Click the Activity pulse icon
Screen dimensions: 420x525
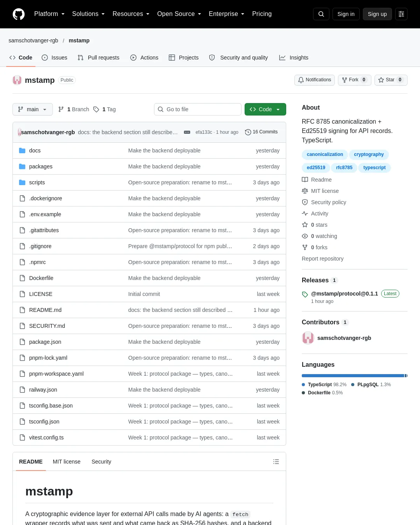305,213
